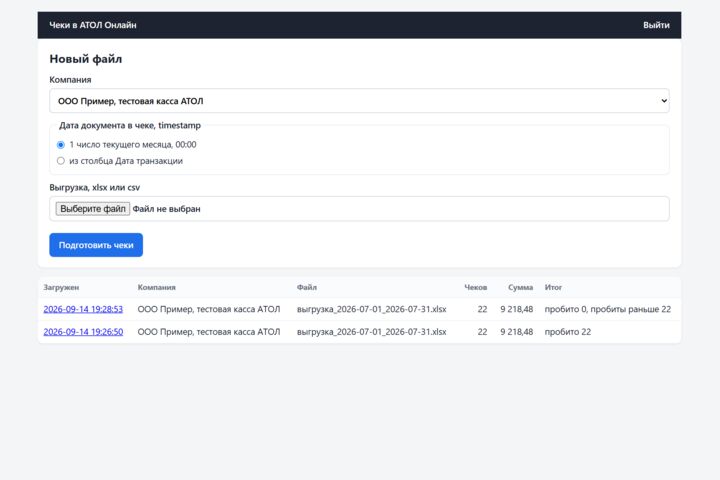Click the Сумма column header

coord(521,287)
